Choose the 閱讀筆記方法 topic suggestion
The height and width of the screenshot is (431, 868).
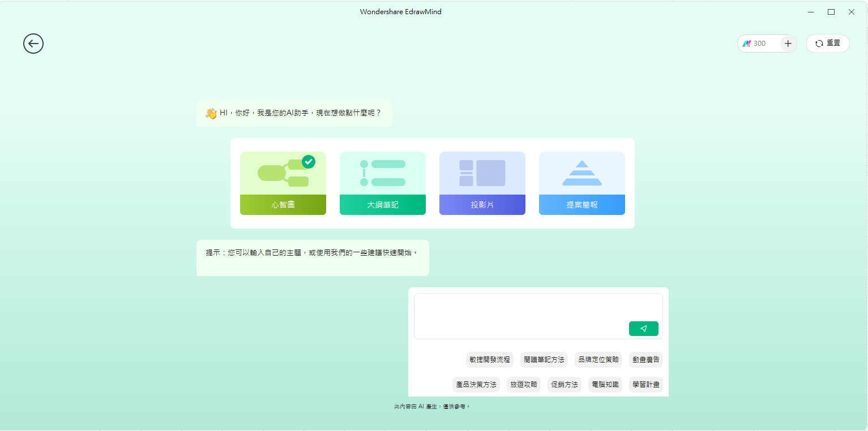tap(544, 360)
